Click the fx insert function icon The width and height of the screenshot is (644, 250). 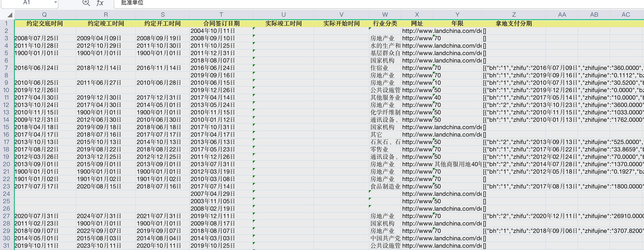click(x=100, y=3)
